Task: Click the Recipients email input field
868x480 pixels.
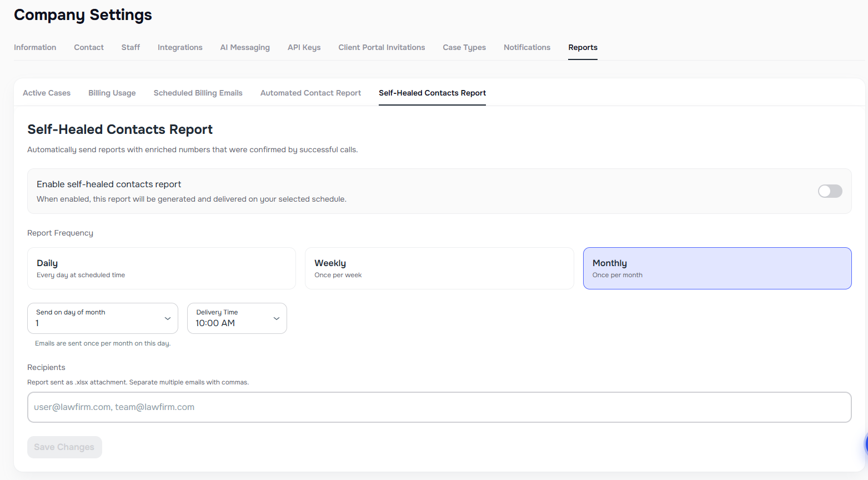Action: point(439,407)
